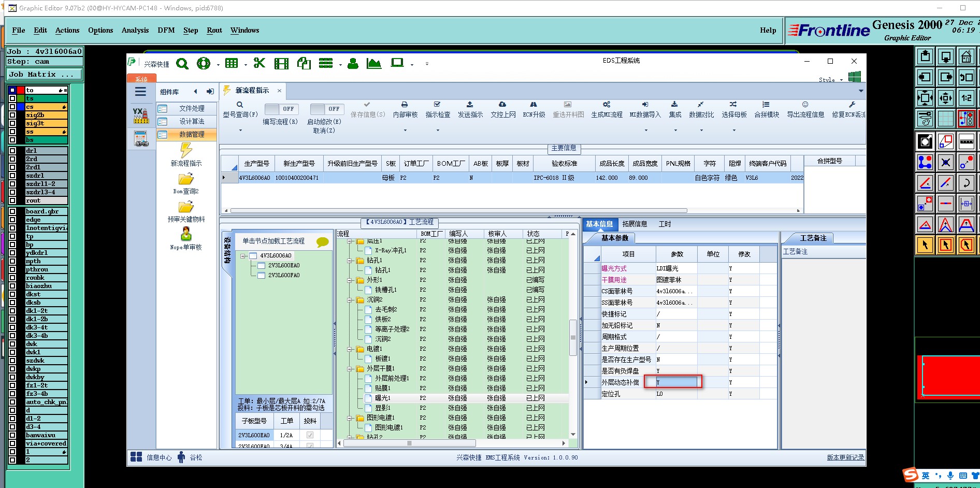Click the 外层动态补偿 parameter input field
The width and height of the screenshot is (980, 488).
pos(676,382)
